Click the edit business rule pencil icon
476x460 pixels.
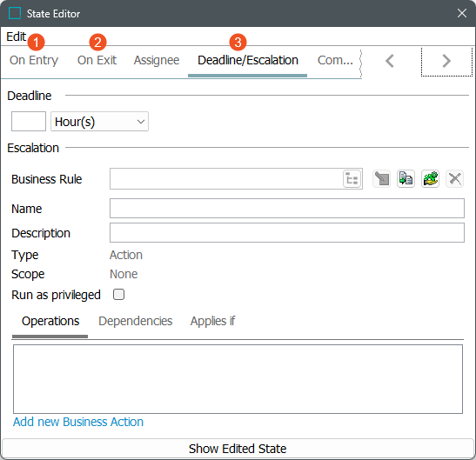382,179
